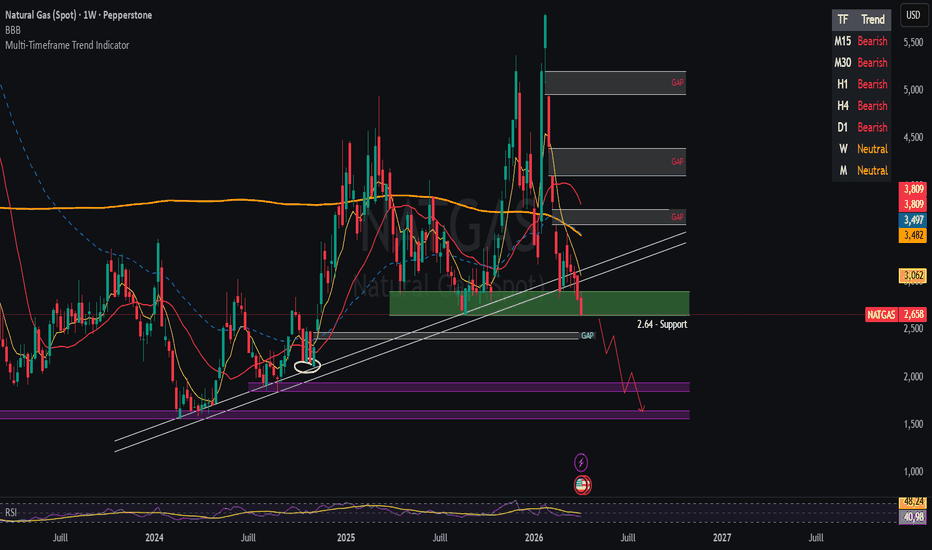This screenshot has width=932, height=550.
Task: Click Bearish in the D1 row
Action: coord(872,127)
